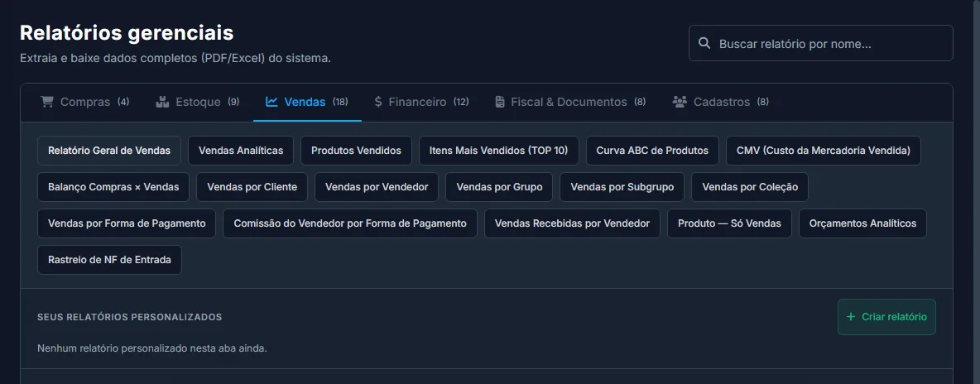Open Vendas por Forma de Pagamento report
This screenshot has width=980, height=384.
coord(127,223)
